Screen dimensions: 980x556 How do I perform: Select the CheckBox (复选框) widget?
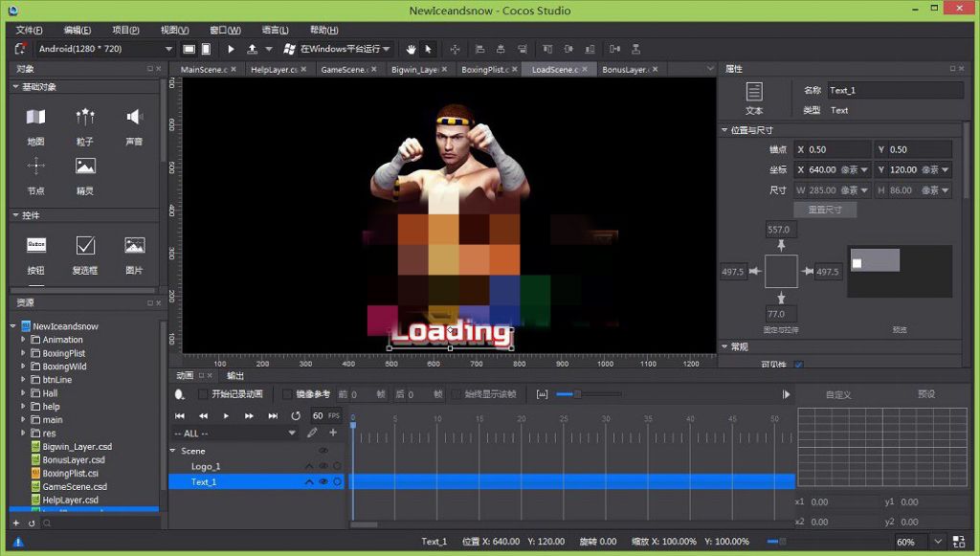pos(85,256)
